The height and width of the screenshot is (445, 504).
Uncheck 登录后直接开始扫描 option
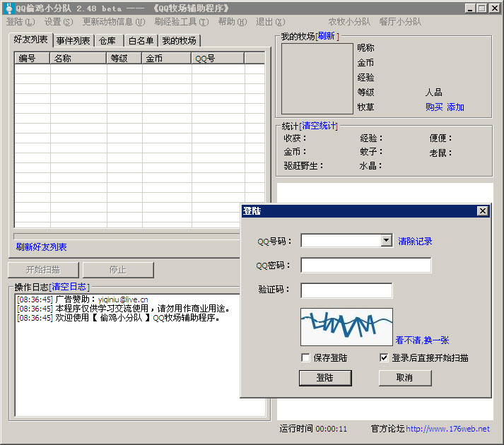[384, 357]
